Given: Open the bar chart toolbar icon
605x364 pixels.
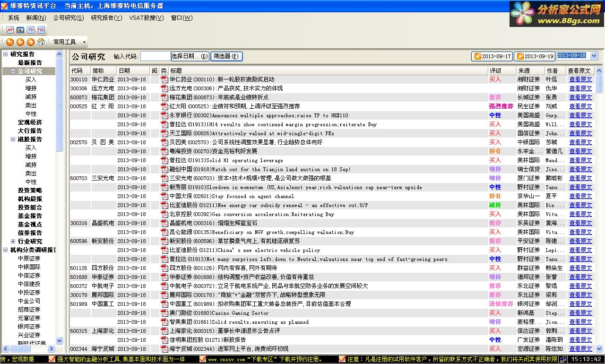Looking at the screenshot, I should pyautogui.click(x=20, y=30).
